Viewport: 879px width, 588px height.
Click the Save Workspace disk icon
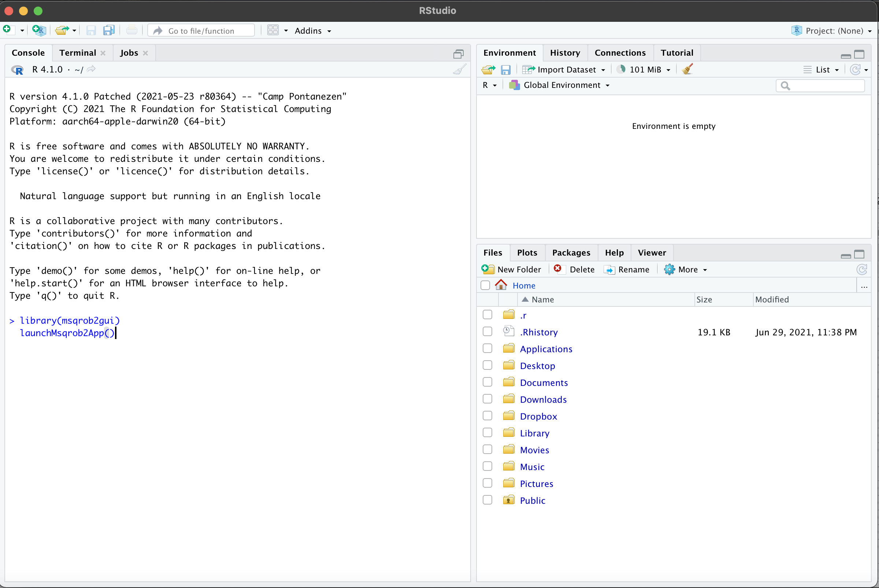tap(506, 70)
